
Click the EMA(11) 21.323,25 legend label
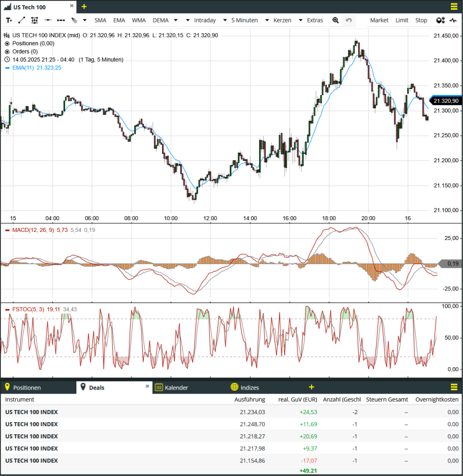coord(37,68)
